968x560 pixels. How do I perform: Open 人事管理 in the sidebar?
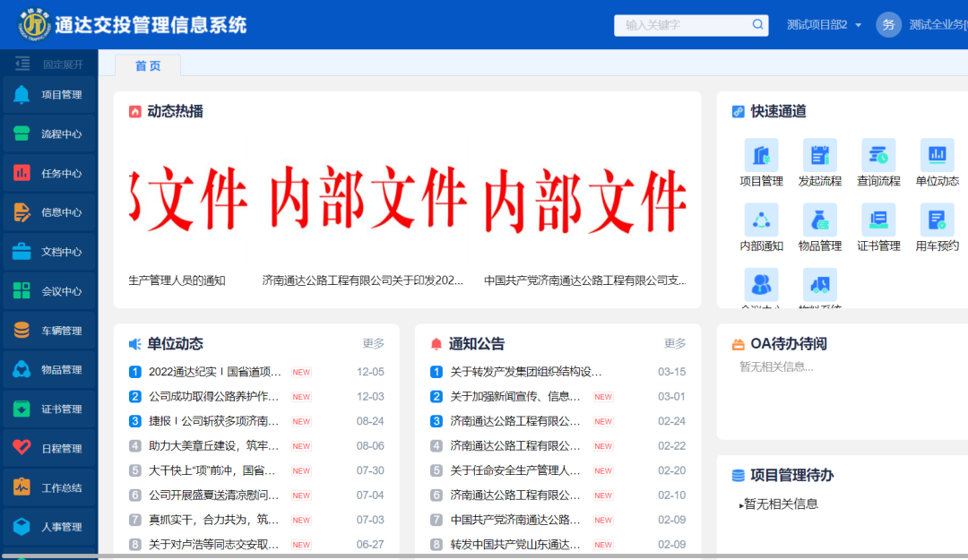pos(48,527)
